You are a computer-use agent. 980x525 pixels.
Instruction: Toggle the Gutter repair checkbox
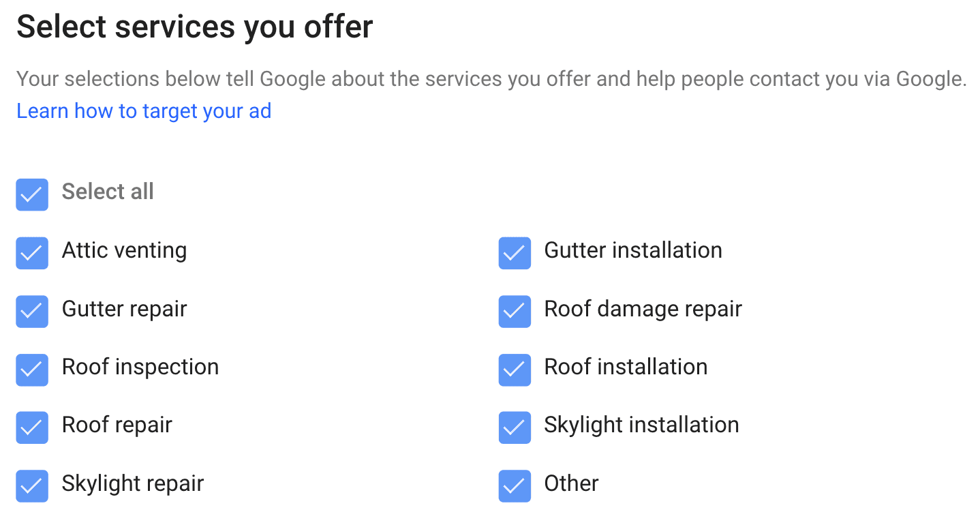pos(31,312)
